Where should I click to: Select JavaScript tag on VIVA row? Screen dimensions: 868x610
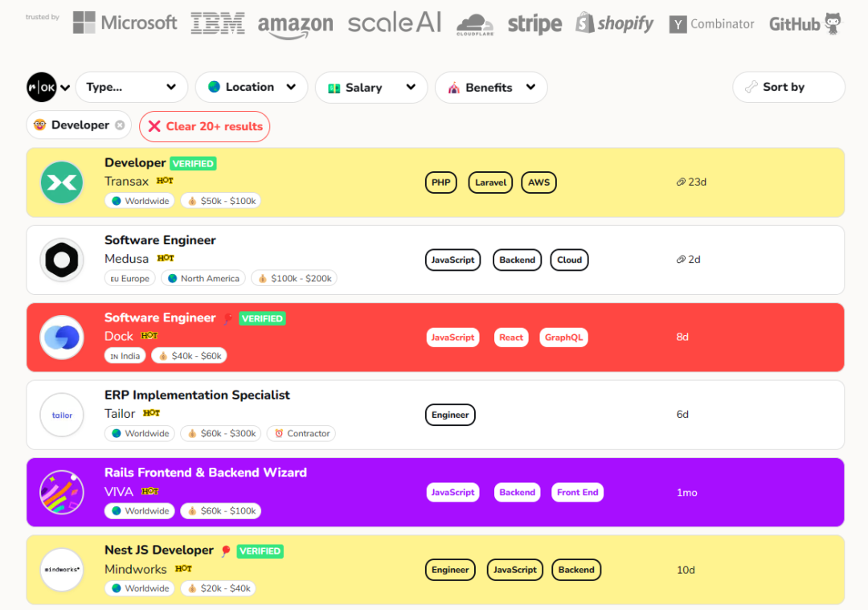452,492
